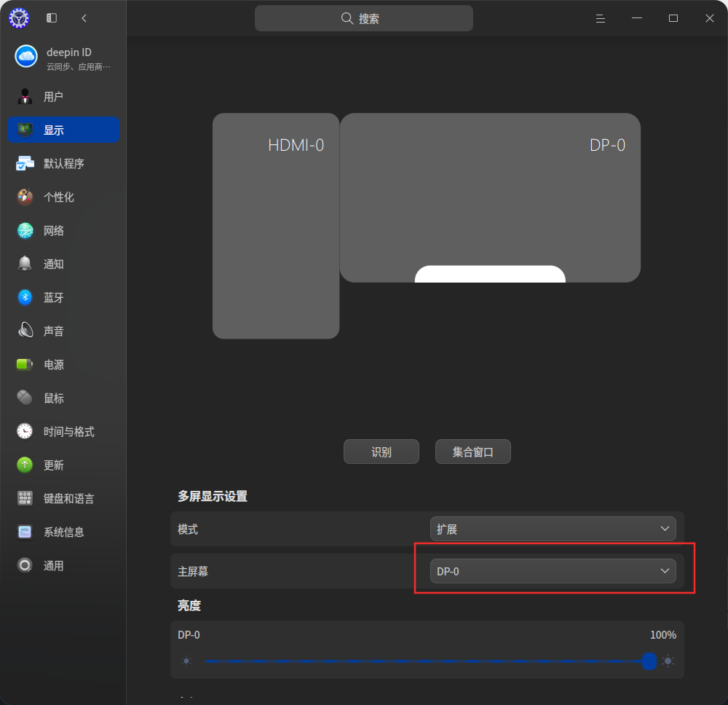Click the 100% brightness value
The width and height of the screenshot is (728, 705).
click(x=663, y=635)
